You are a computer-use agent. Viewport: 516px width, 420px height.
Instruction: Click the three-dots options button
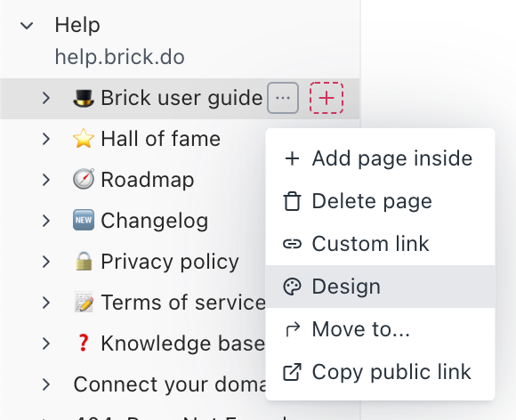pos(283,98)
